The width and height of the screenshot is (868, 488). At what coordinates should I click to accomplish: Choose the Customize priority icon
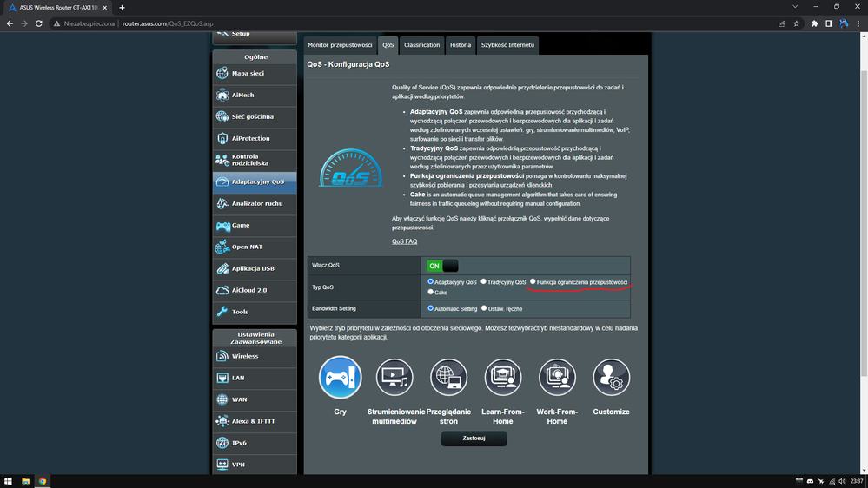pyautogui.click(x=611, y=378)
